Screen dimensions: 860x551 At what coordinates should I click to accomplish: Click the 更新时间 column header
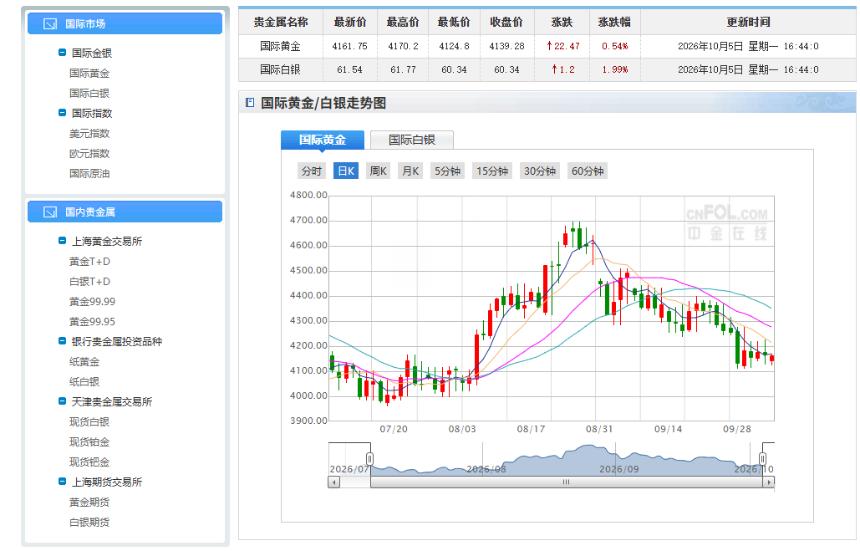[x=749, y=22]
